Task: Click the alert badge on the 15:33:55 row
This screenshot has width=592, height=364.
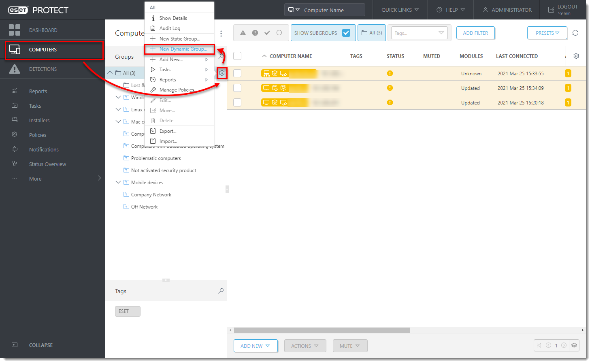Action: click(568, 73)
